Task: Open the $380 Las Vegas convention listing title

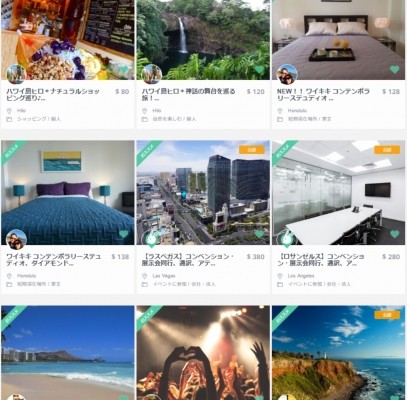Action: pyautogui.click(x=188, y=260)
